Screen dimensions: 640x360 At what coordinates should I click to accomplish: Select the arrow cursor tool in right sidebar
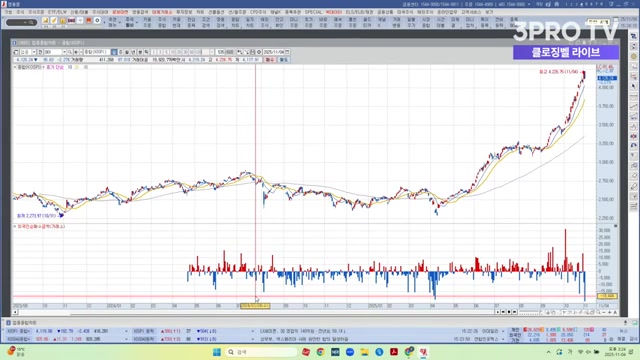(x=633, y=87)
